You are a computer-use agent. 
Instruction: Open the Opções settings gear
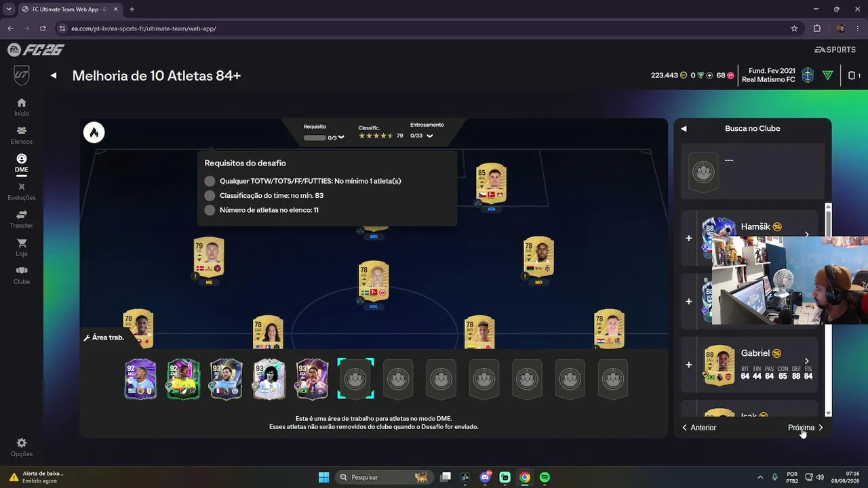[22, 447]
